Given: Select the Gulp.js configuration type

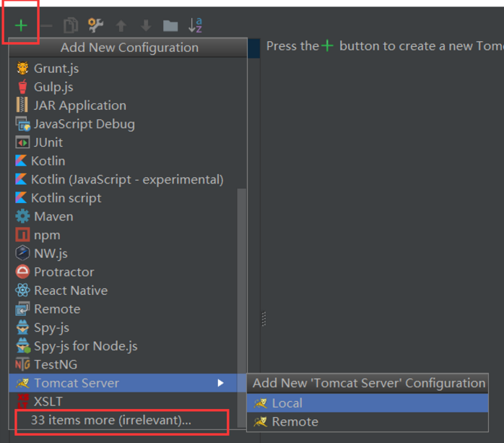Looking at the screenshot, I should pos(128,87).
